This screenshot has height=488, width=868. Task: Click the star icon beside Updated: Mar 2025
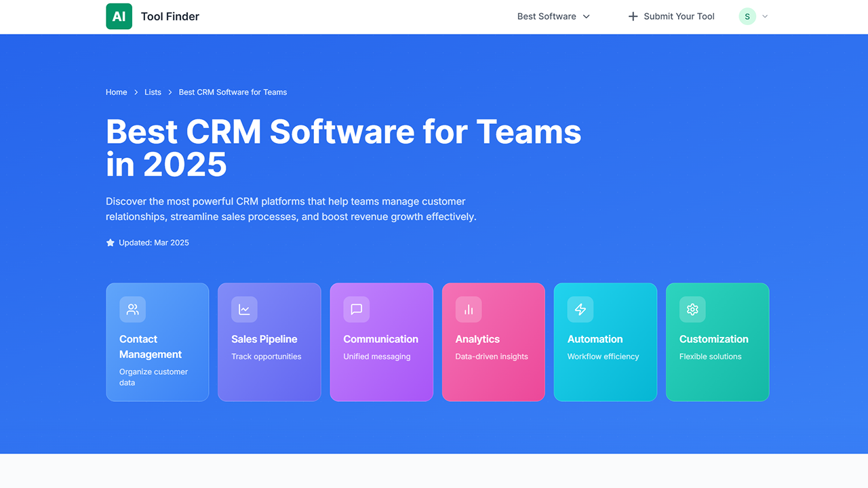coord(111,243)
